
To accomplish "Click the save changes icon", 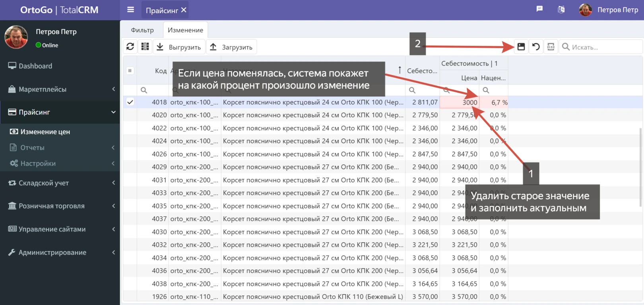I will click(x=521, y=47).
